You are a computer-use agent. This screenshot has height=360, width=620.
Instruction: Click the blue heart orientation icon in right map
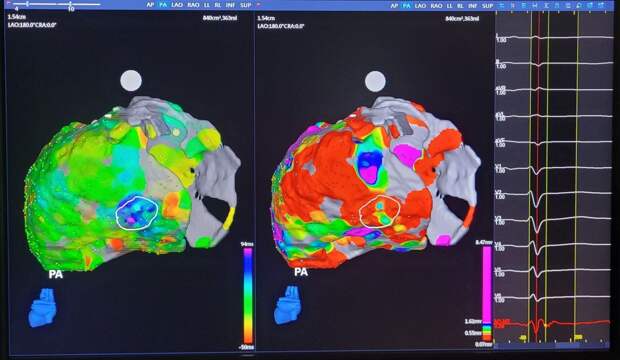point(287,305)
